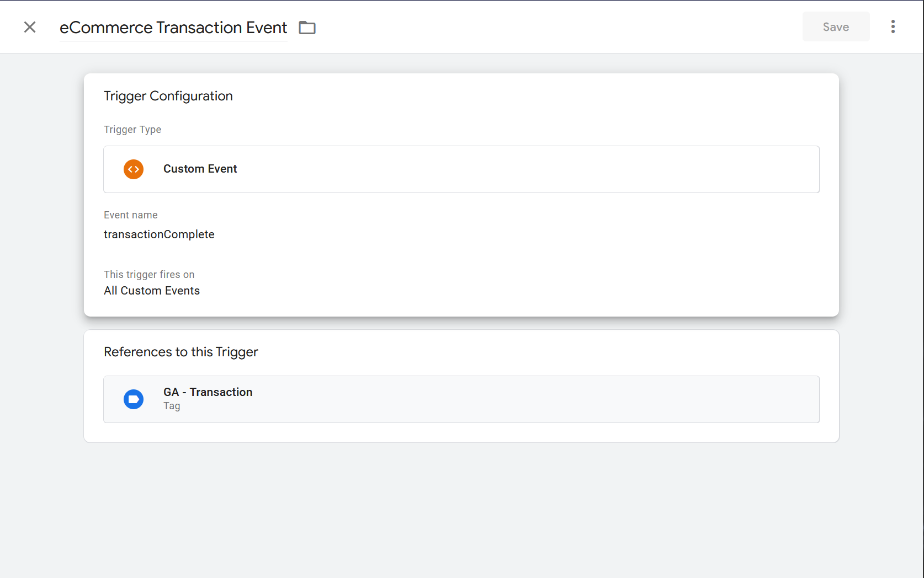
Task: Close the trigger editor with the X icon
Action: (x=30, y=27)
